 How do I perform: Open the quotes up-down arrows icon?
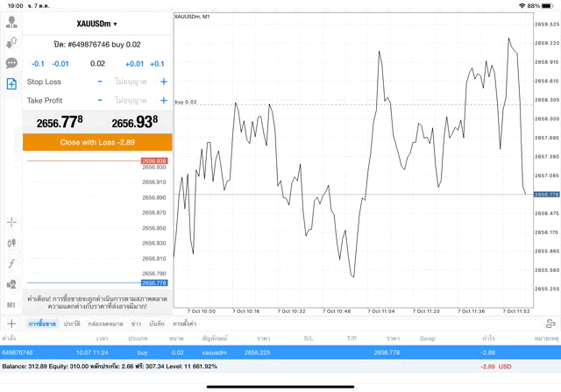click(x=11, y=42)
